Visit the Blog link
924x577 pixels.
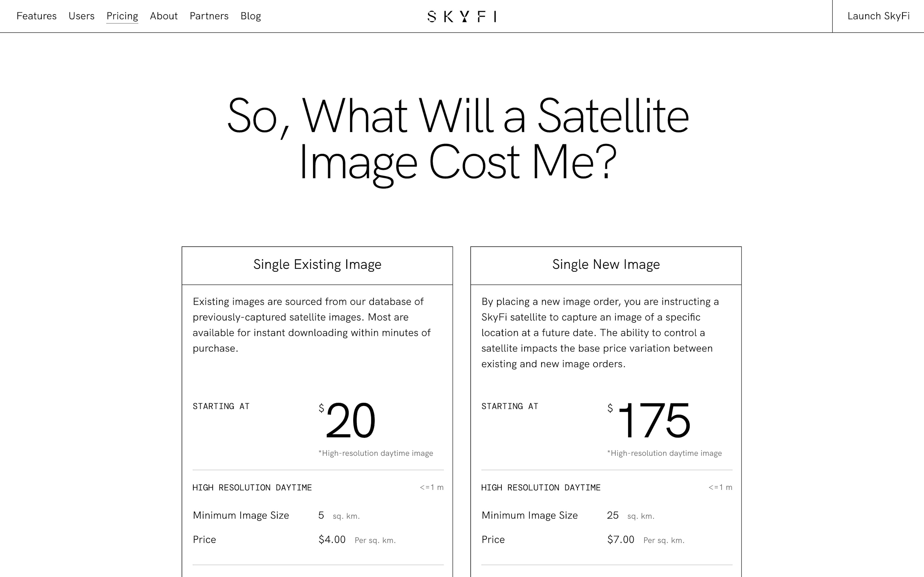tap(250, 16)
